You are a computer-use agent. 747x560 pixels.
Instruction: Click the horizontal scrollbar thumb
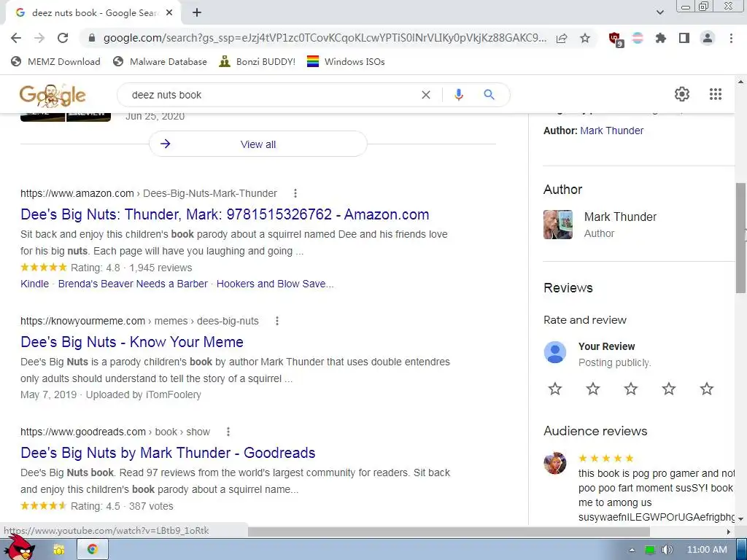coord(449,532)
